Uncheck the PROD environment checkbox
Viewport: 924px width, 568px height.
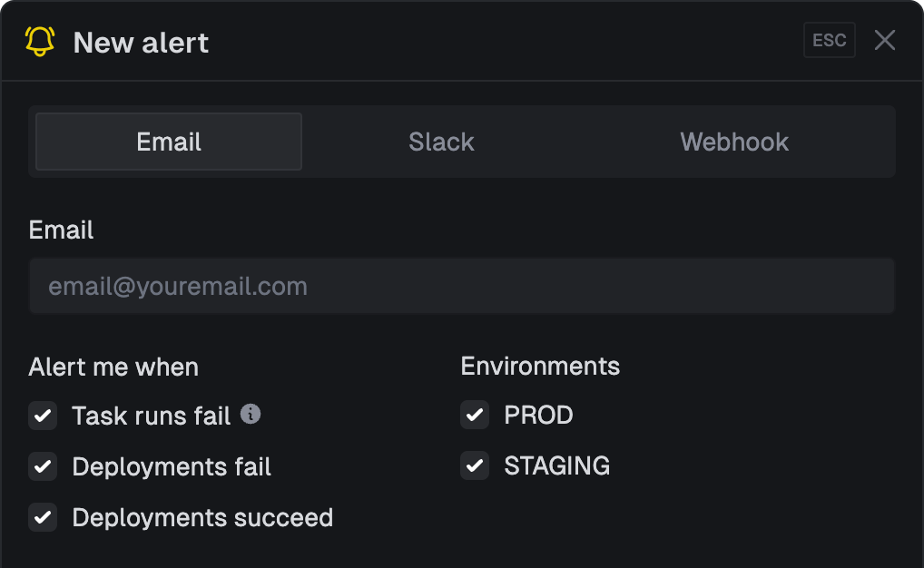pyautogui.click(x=475, y=416)
